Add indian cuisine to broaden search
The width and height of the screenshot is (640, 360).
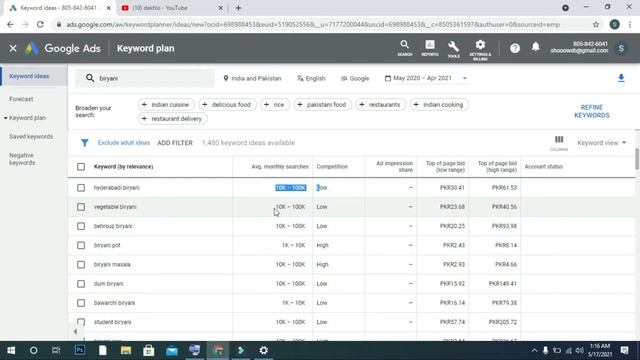166,105
